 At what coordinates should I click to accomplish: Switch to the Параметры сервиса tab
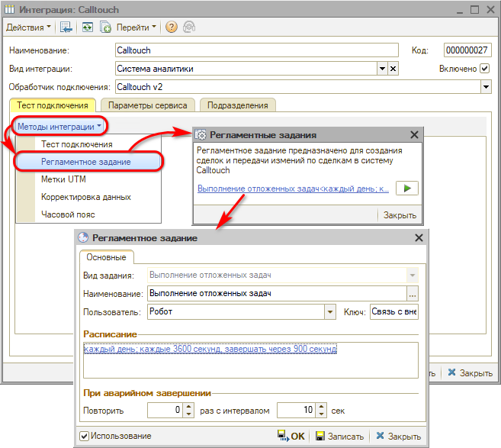click(148, 105)
